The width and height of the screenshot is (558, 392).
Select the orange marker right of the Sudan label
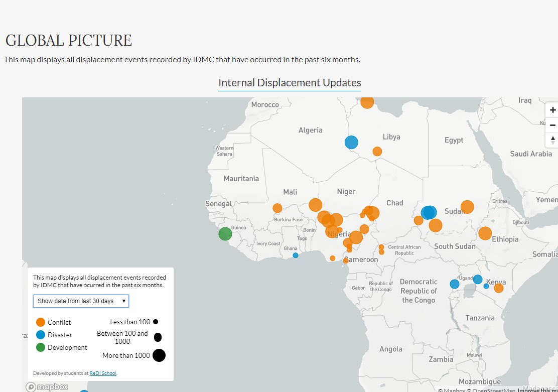tap(467, 207)
